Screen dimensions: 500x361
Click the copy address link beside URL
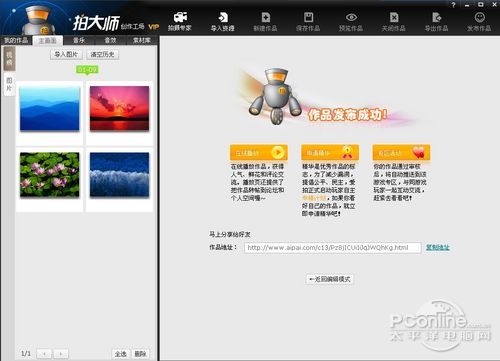click(x=438, y=247)
